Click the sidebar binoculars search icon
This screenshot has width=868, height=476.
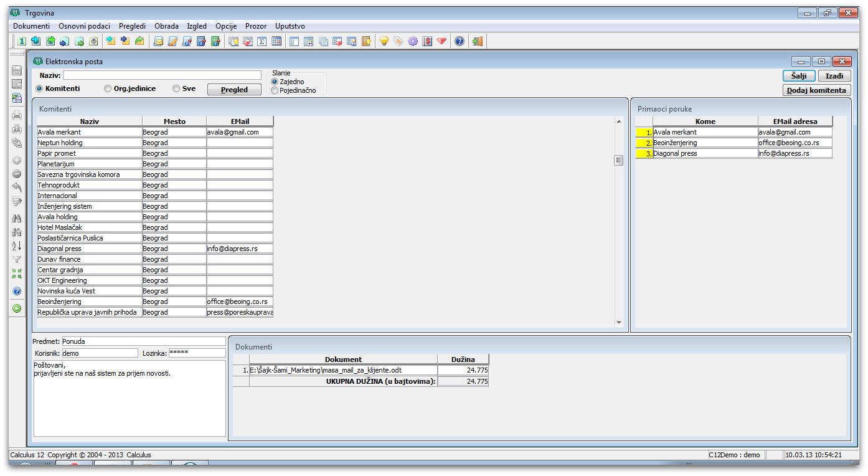click(17, 218)
